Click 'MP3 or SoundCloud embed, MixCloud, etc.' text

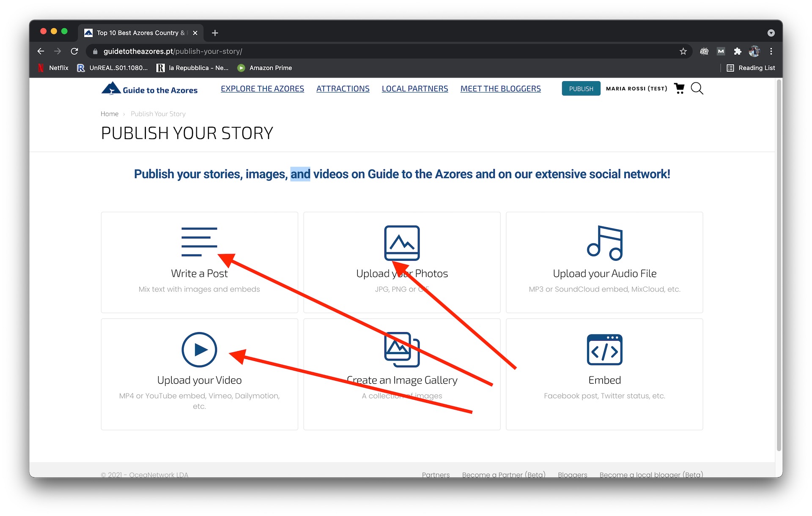tap(604, 289)
